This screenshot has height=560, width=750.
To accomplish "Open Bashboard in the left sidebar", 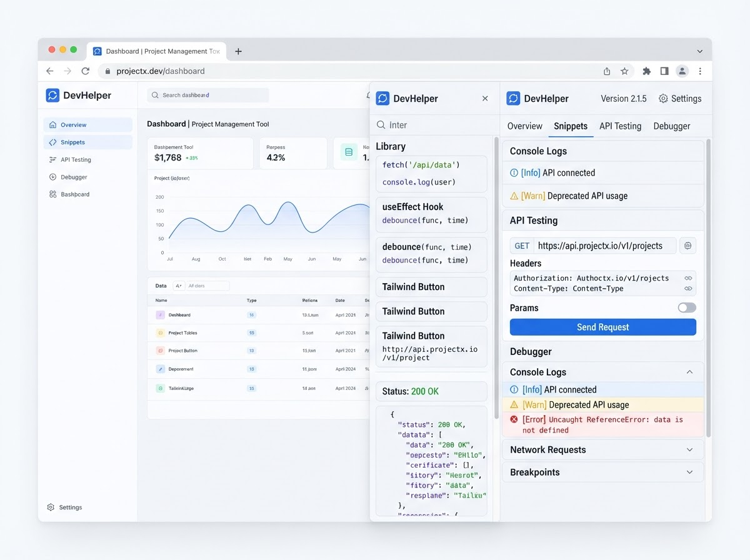I will point(87,194).
